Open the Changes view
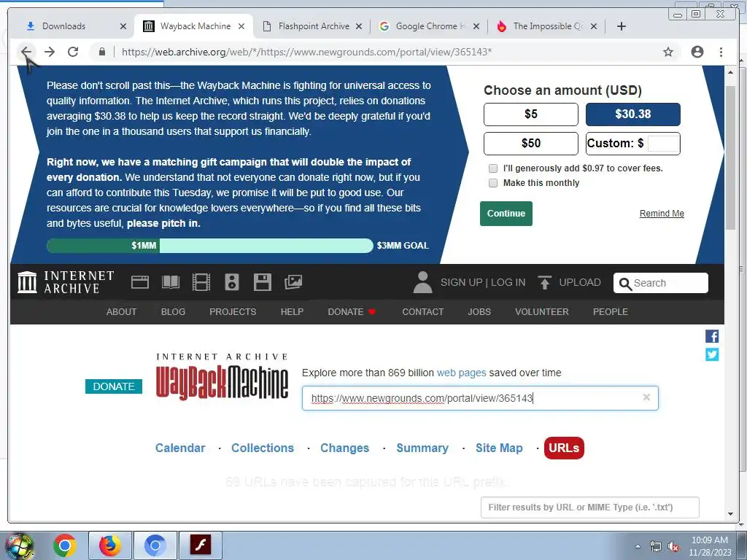 (344, 448)
